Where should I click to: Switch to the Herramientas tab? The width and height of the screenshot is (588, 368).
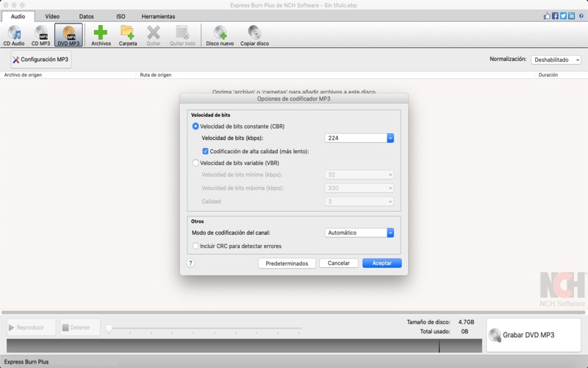[x=158, y=16]
